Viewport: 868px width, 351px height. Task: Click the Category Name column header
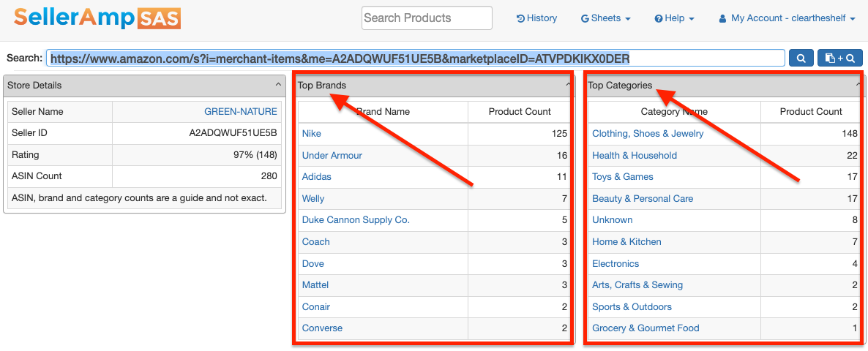(x=674, y=112)
